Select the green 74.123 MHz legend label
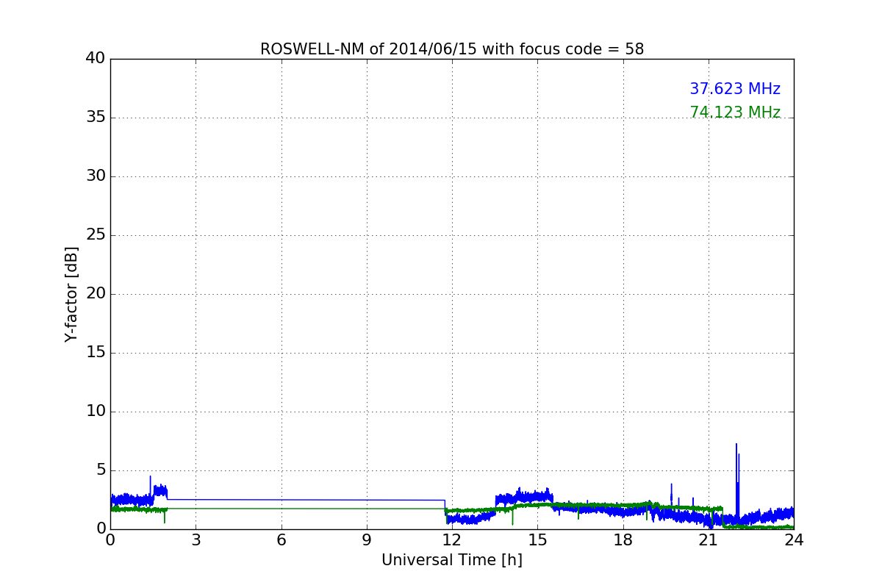Viewport: 882px width, 588px height. coord(735,112)
